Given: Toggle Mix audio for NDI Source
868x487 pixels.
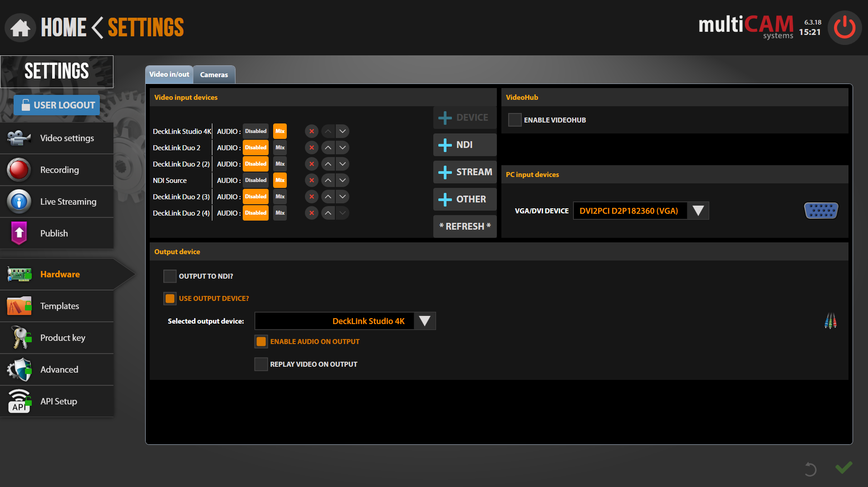Looking at the screenshot, I should click(280, 180).
